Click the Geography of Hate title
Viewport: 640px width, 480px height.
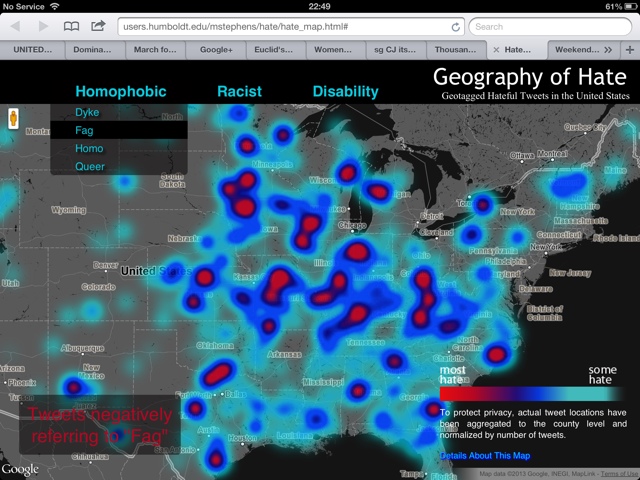(530, 77)
